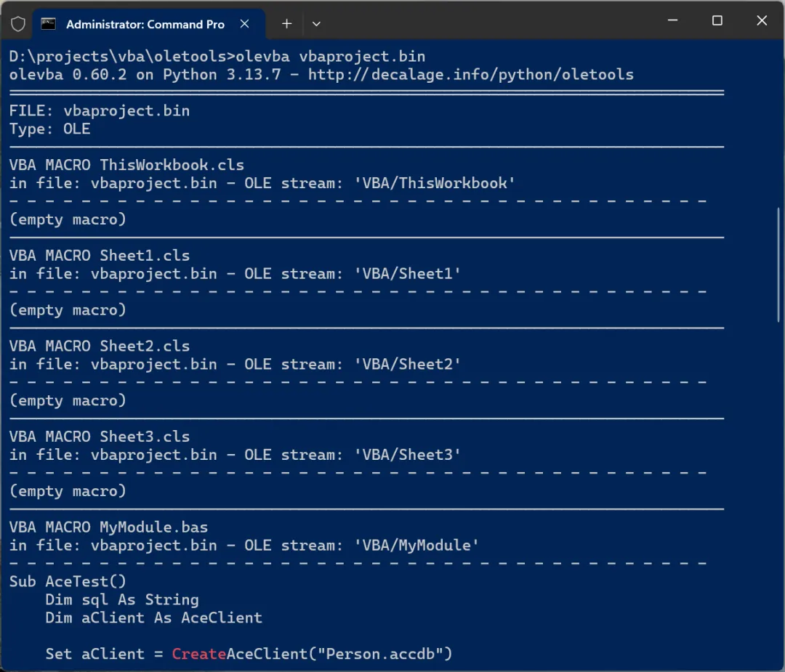Click the 'VBA/Sheet2' OLE stream text
The image size is (785, 672).
pyautogui.click(x=408, y=364)
